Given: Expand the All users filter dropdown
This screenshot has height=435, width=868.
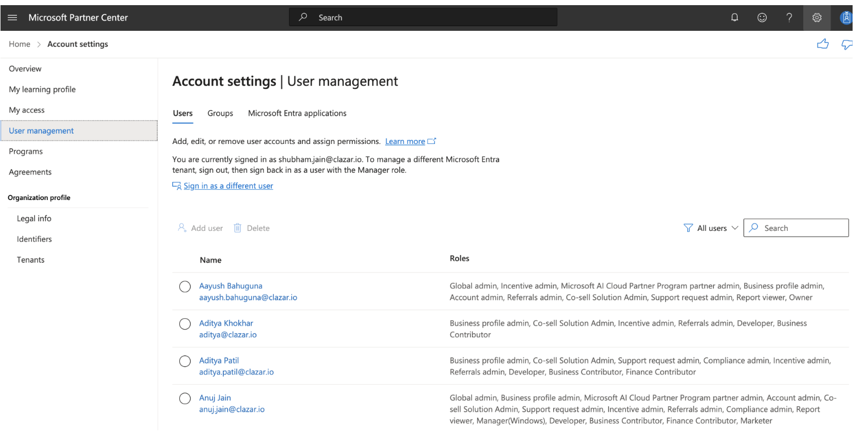Looking at the screenshot, I should point(711,228).
